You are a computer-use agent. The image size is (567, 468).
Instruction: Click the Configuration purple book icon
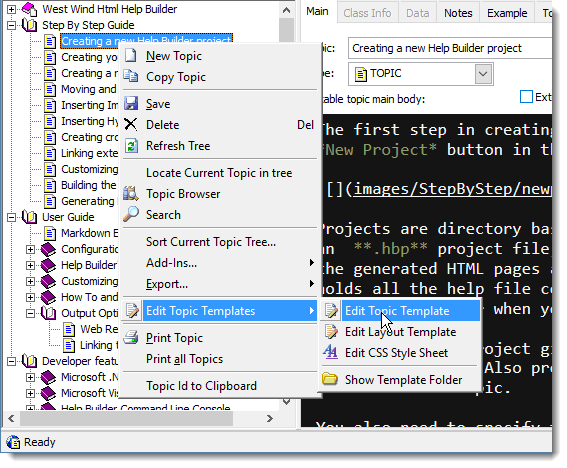click(x=48, y=249)
